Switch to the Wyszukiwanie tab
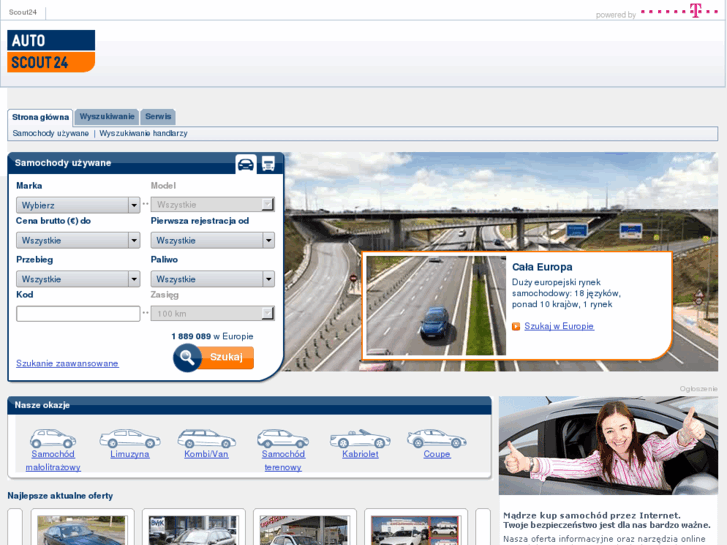 tap(107, 116)
